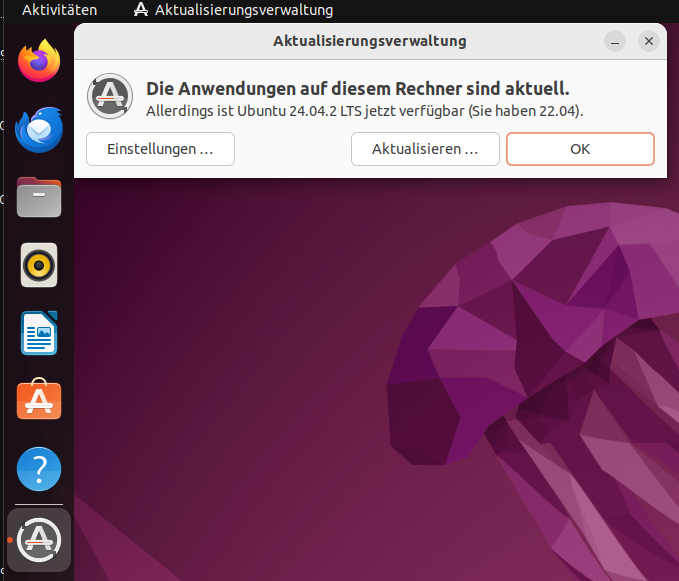Click heading 'Die Anwendungen auf diesem Rechner sind aktuell.'

[x=358, y=89]
